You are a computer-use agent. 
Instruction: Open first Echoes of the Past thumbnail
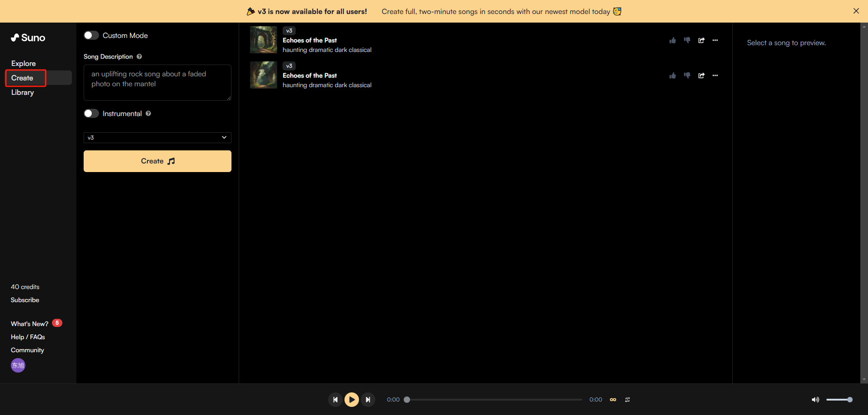point(264,40)
